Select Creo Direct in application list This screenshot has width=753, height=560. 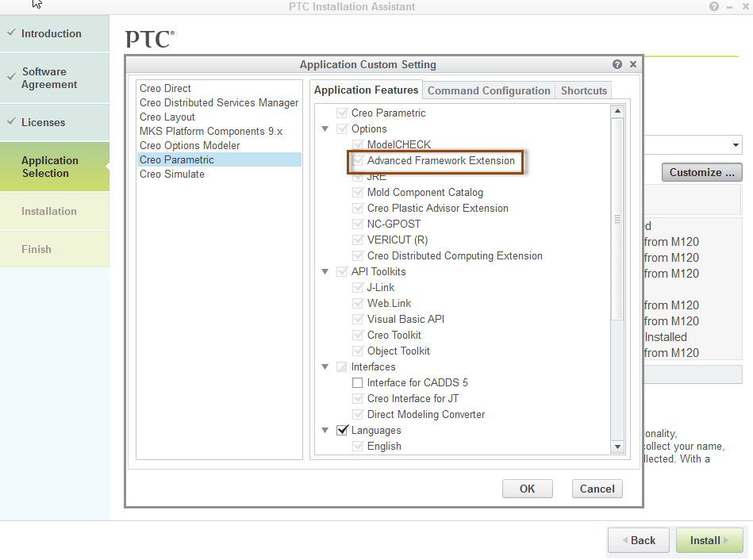(219, 88)
